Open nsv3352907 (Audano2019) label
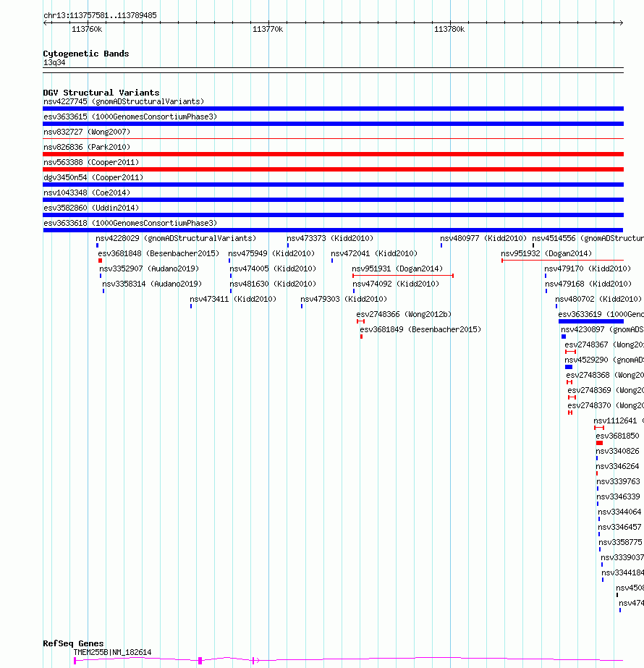Screen dimensions: 644x668 tap(149, 269)
